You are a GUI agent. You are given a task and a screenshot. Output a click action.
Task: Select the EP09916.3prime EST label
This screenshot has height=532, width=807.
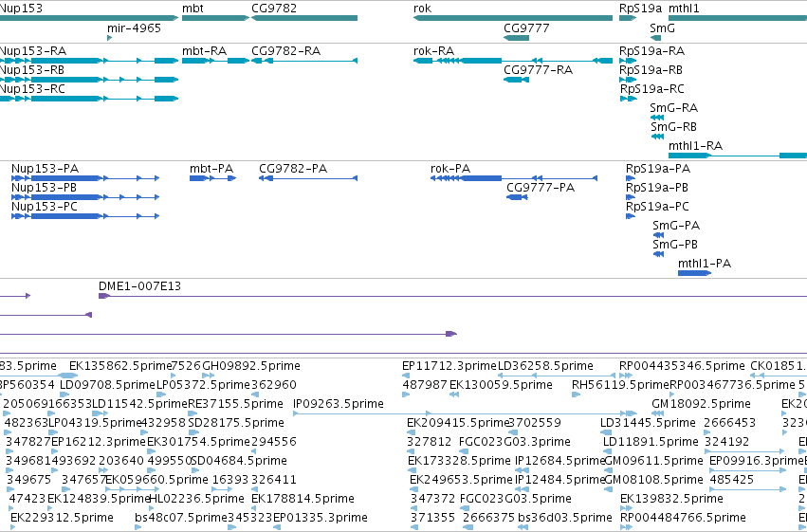756,461
